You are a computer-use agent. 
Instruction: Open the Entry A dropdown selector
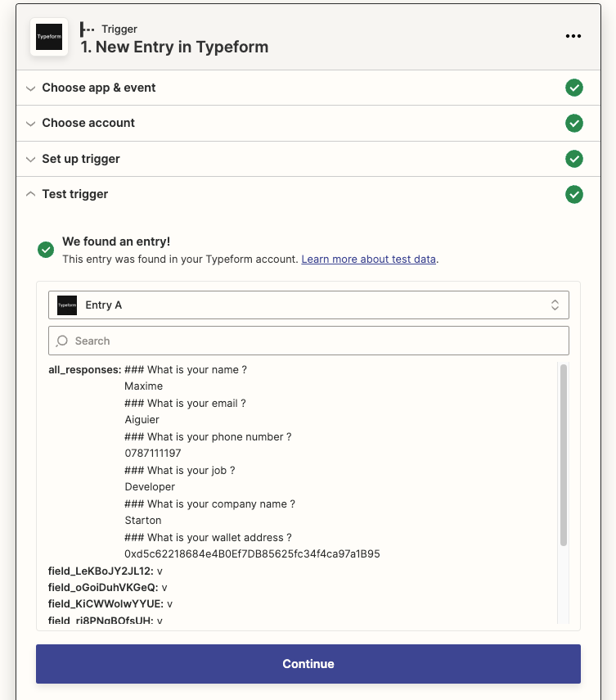(308, 305)
